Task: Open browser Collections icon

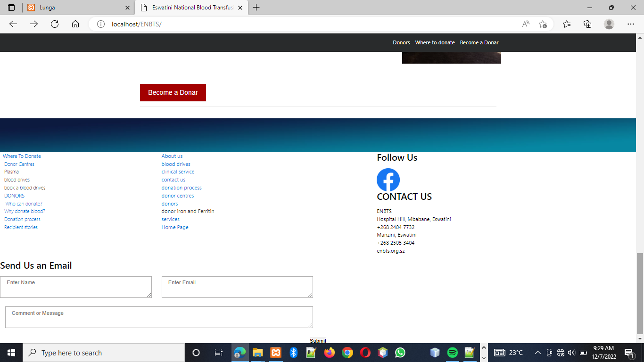Action: click(x=587, y=24)
